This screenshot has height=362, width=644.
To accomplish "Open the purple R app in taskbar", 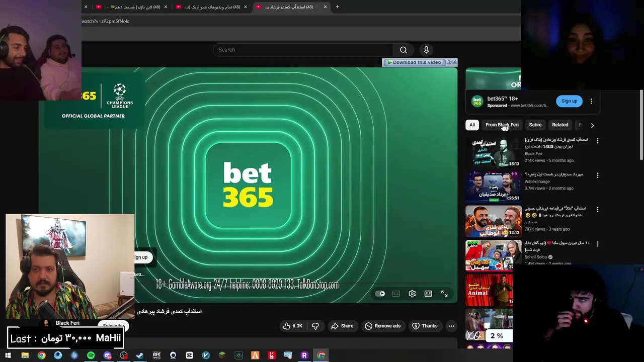I will tap(304, 355).
